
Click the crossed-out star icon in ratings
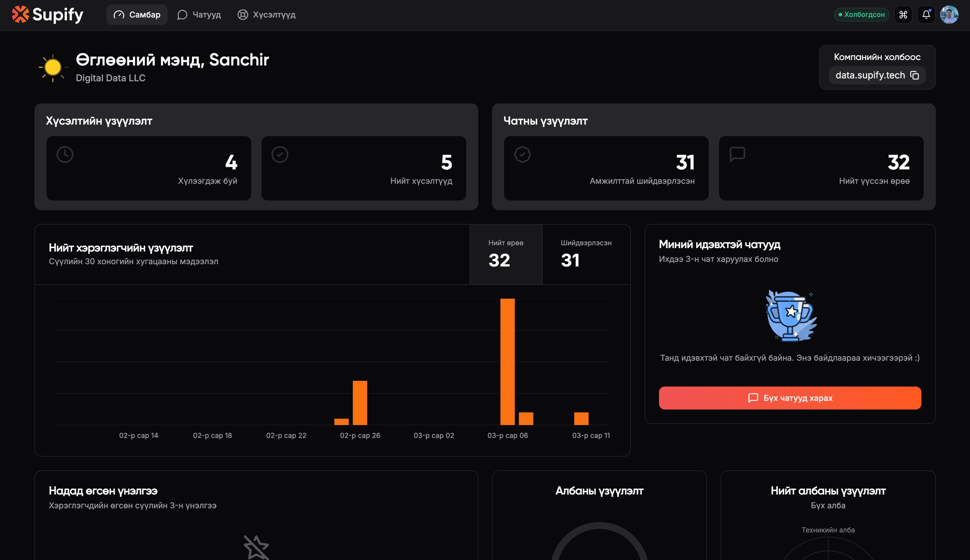pos(256,547)
